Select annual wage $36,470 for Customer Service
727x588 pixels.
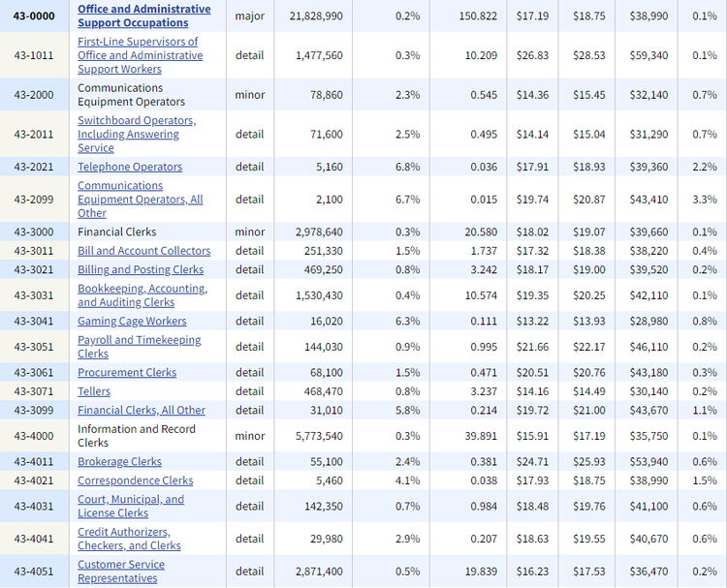pos(648,572)
